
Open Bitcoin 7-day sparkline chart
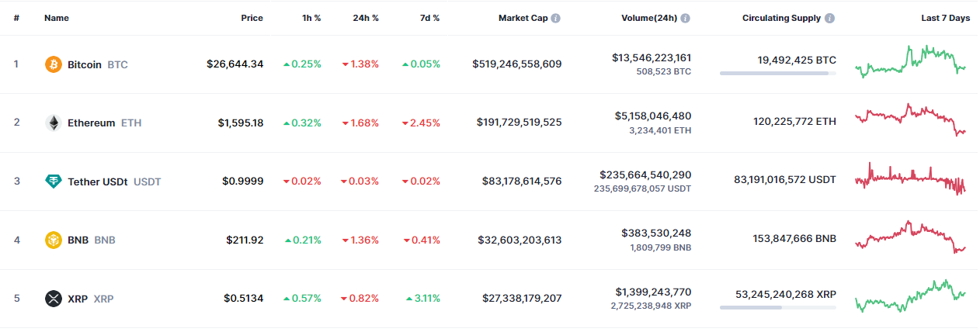910,62
